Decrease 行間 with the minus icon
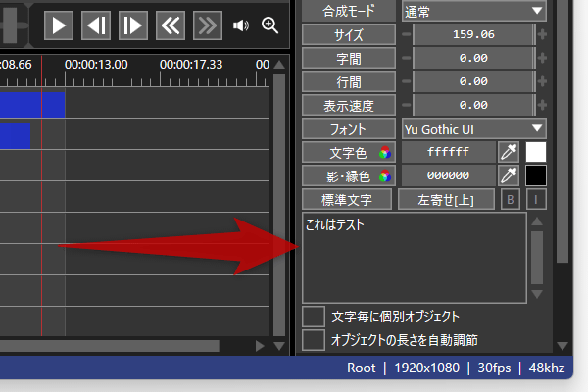588x392 pixels. (406, 81)
